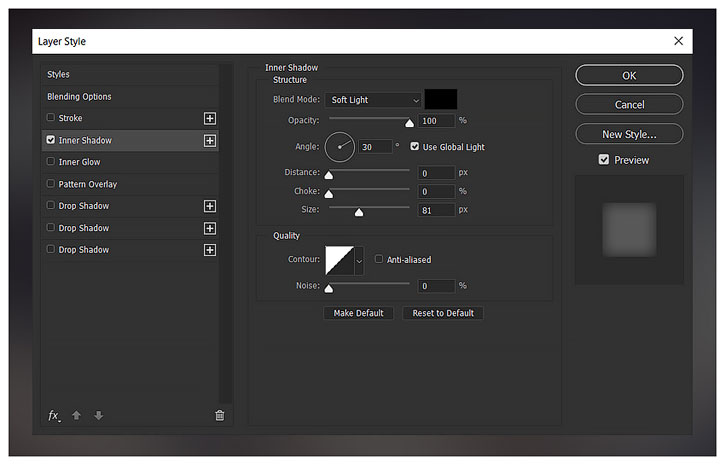Open the black shadow color swatch
The height and width of the screenshot is (465, 725).
441,99
